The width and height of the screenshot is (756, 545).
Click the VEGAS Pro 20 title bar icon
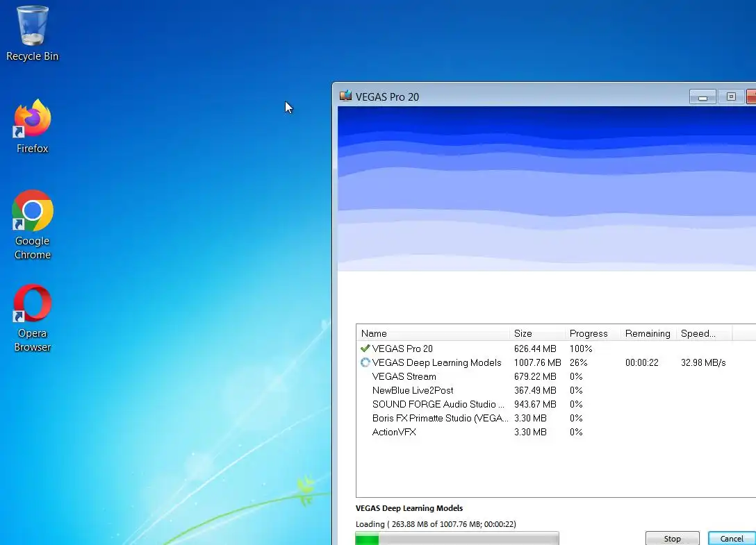click(346, 96)
